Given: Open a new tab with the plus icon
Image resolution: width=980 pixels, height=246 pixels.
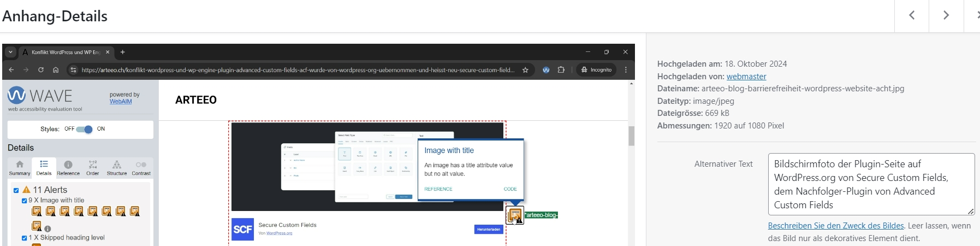Looking at the screenshot, I should (123, 52).
